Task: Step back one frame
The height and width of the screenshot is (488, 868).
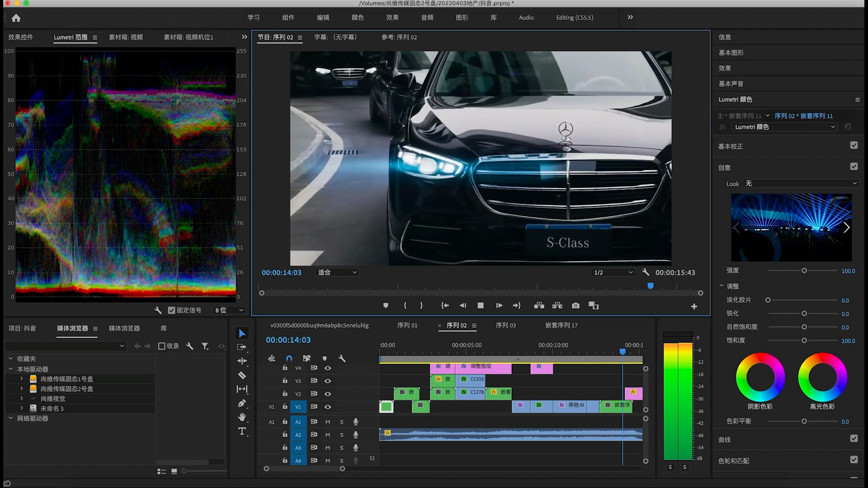Action: tap(462, 306)
